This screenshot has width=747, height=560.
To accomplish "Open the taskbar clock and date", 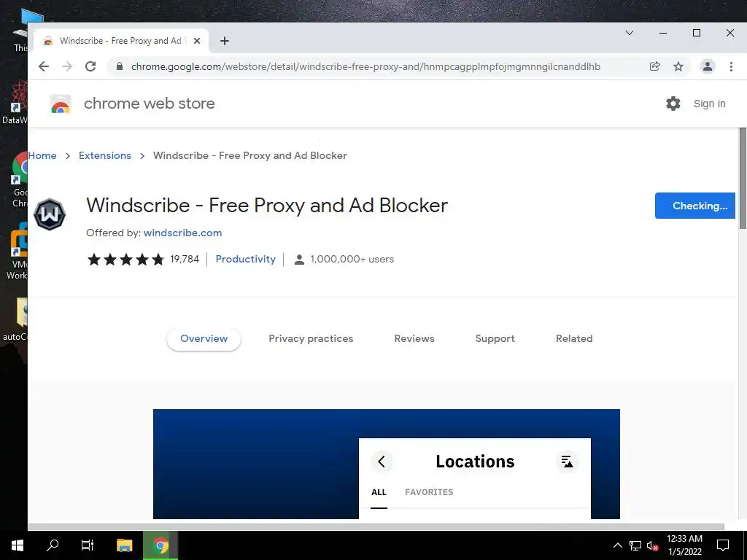I will tap(684, 545).
